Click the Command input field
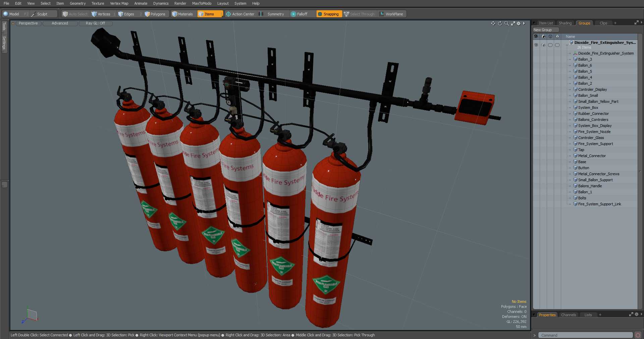The image size is (644, 339). click(x=586, y=335)
